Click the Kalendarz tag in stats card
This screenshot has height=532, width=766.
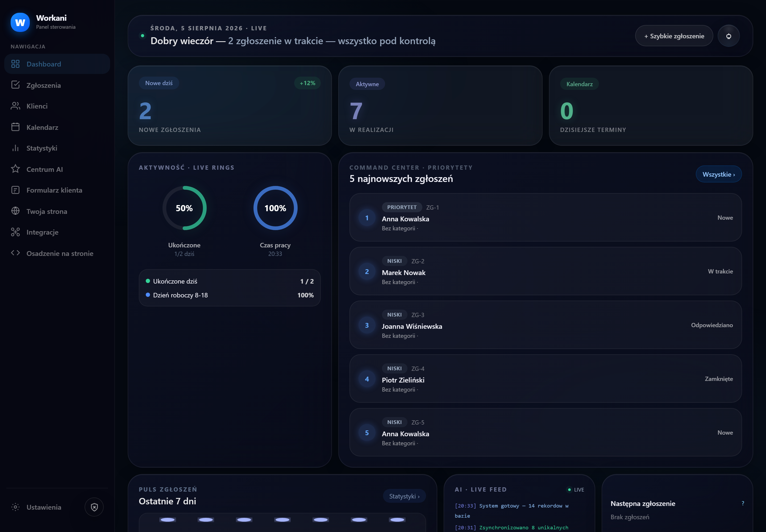tap(579, 84)
